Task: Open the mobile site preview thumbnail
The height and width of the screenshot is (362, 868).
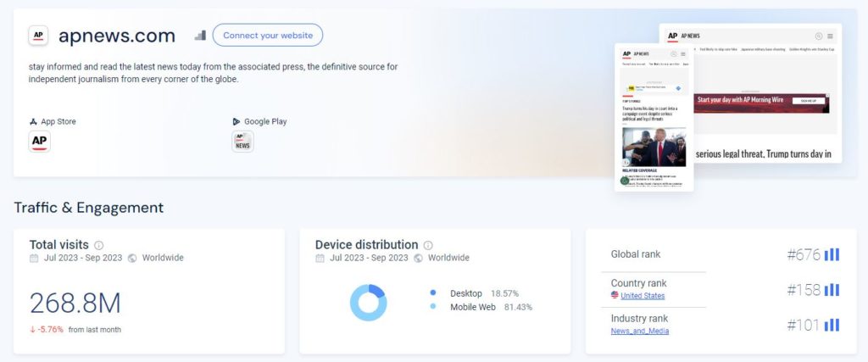Action: [654, 117]
